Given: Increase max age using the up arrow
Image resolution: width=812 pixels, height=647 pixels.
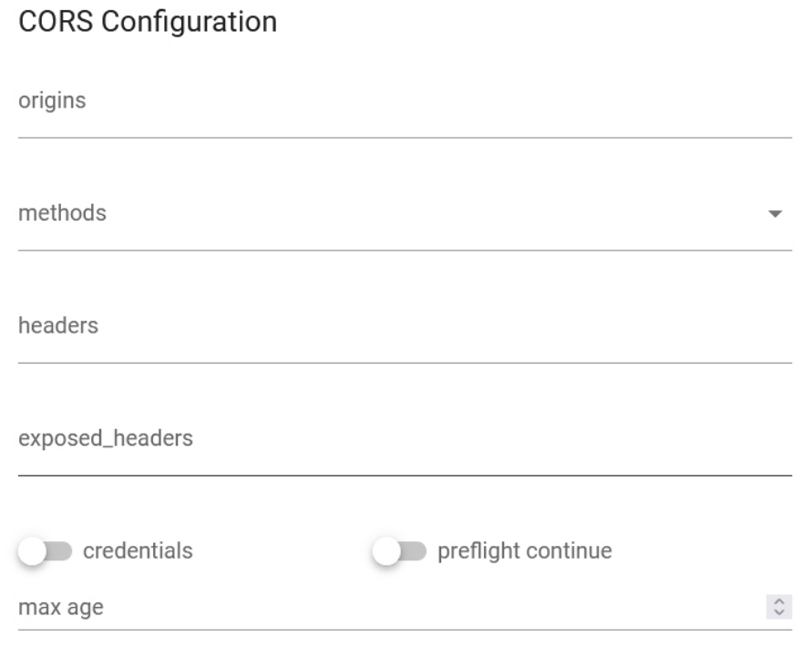Looking at the screenshot, I should 778,602.
